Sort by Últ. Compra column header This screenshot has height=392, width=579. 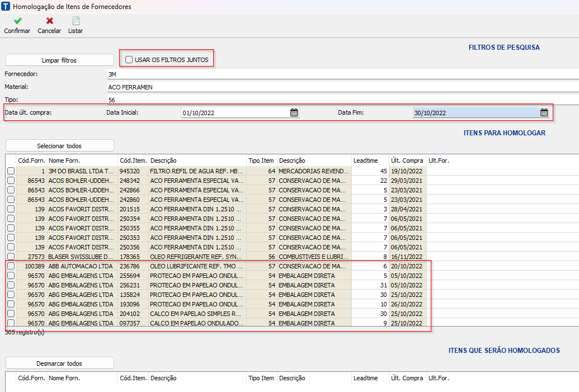click(407, 160)
